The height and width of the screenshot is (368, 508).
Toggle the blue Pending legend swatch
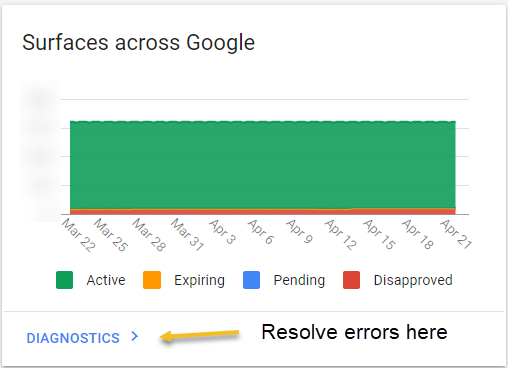(252, 280)
